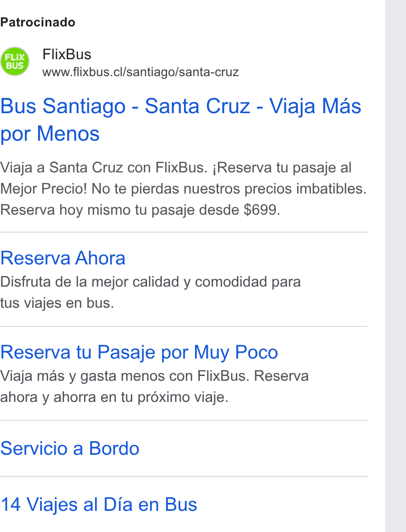406x532 pixels.
Task: Open the FlixBus advertiser name
Action: point(67,54)
